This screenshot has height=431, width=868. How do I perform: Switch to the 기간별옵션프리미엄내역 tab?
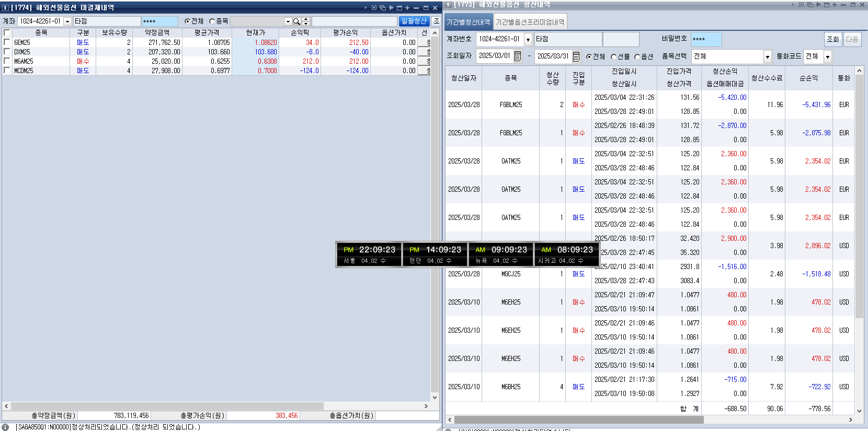pyautogui.click(x=530, y=22)
